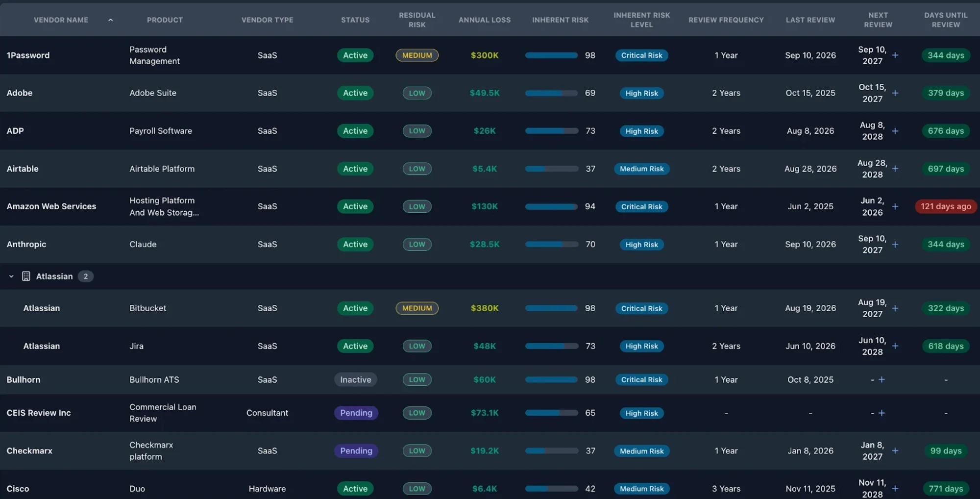Click the plus icon in the Cisco row

pos(895,489)
